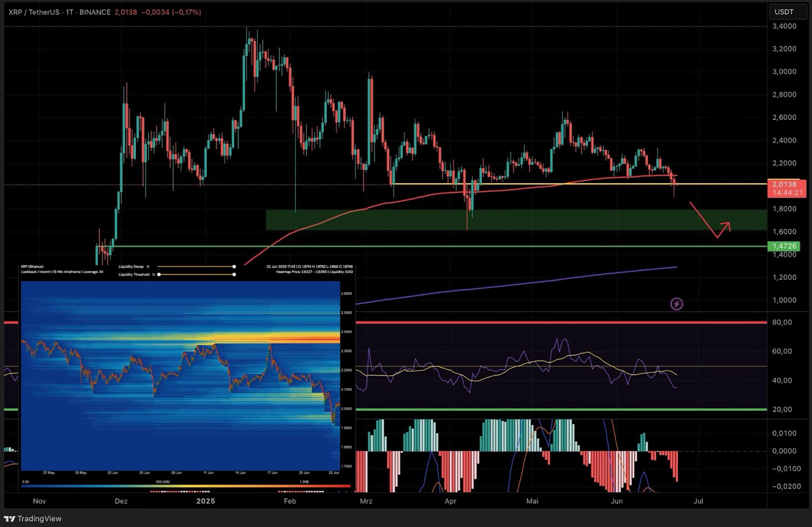This screenshot has width=812, height=527.
Task: Click the 1,0000 price axis label
Action: [784, 300]
